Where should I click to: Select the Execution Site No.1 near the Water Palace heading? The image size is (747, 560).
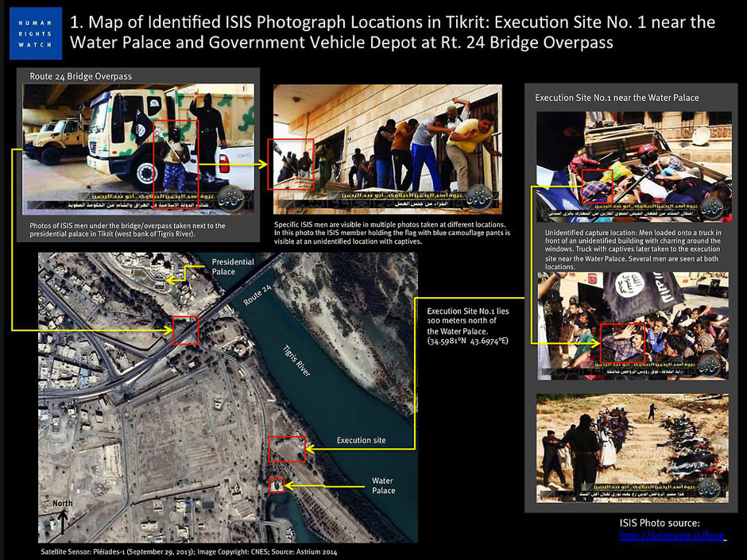pos(617,97)
